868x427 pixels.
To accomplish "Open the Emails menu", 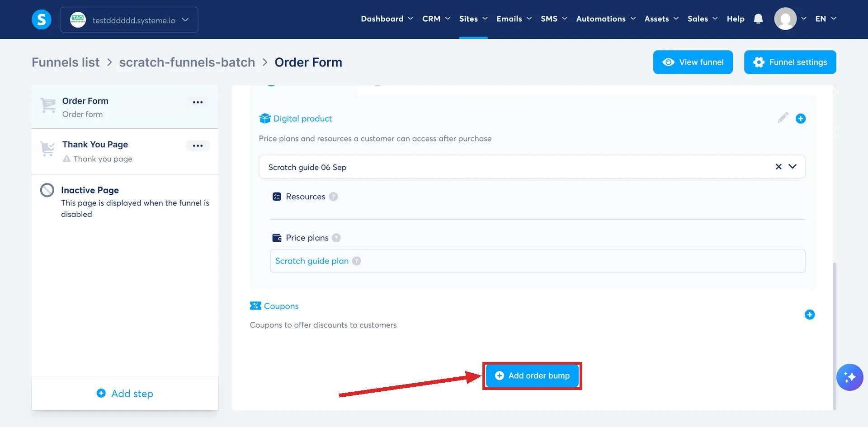I will click(x=514, y=19).
